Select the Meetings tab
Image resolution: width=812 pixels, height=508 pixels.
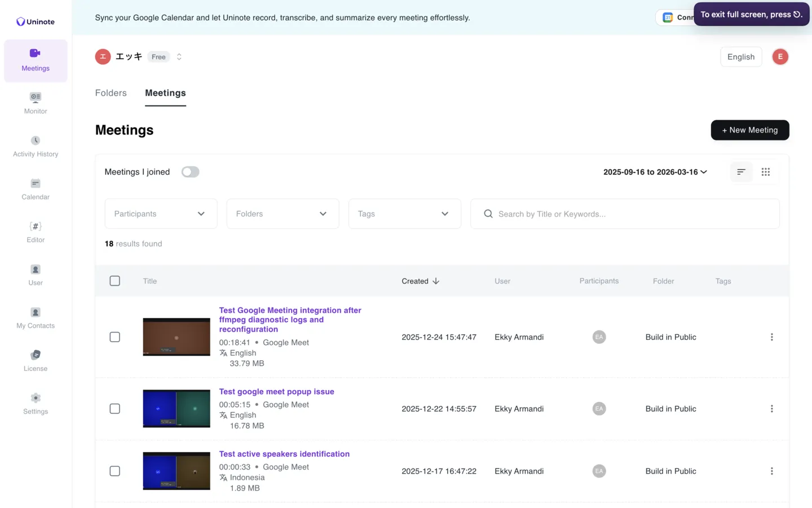(x=165, y=93)
